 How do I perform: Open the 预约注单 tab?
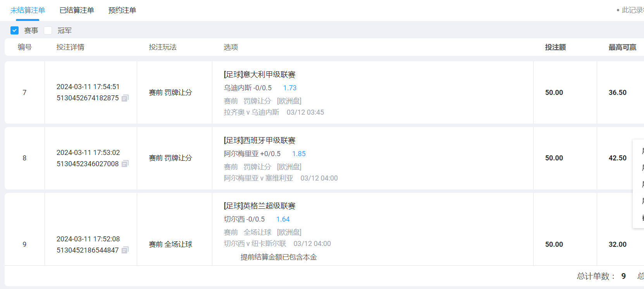pyautogui.click(x=122, y=10)
